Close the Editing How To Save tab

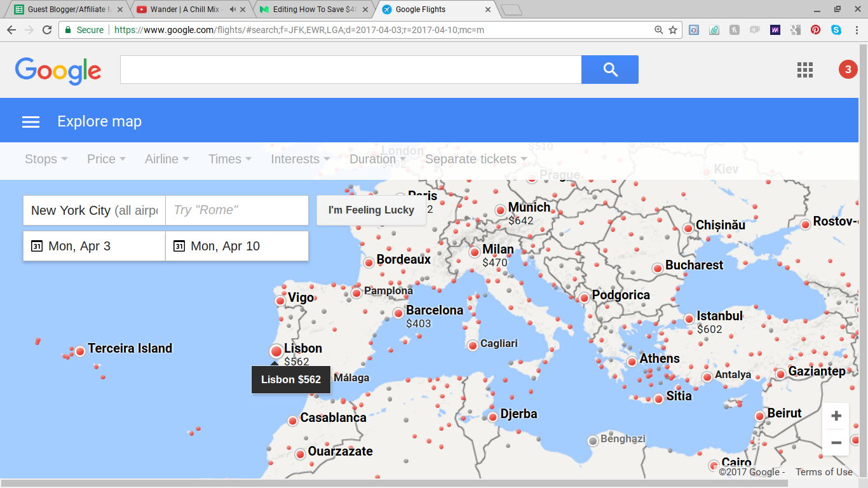point(365,10)
